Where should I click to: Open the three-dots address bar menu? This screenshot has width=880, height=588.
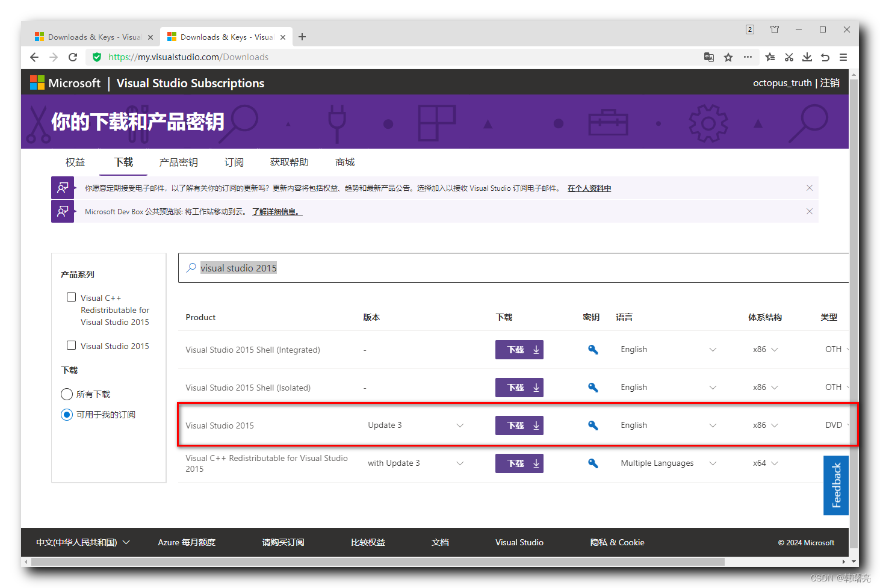(748, 57)
